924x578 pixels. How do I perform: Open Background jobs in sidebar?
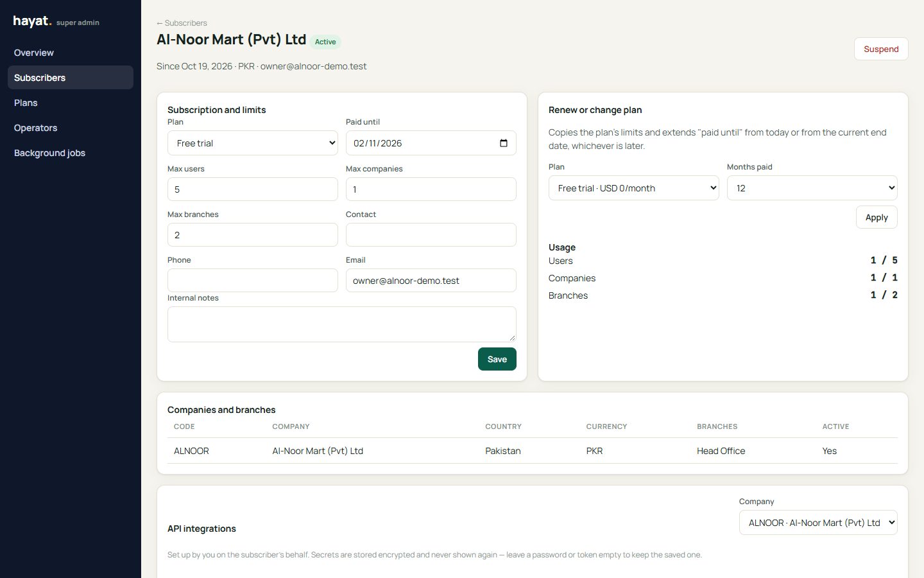[71, 153]
